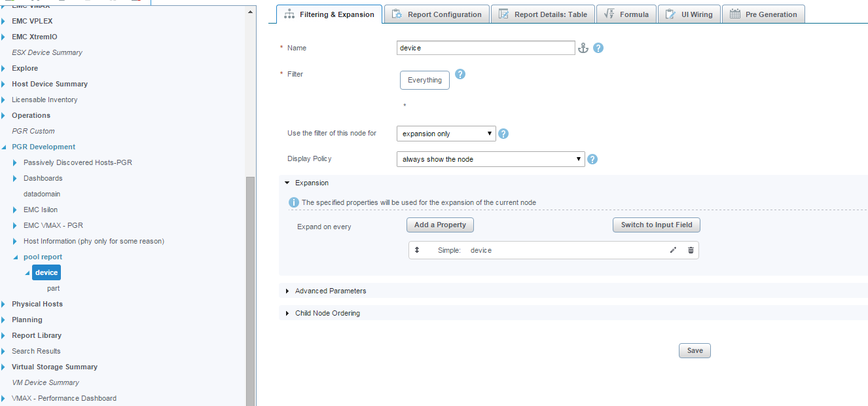Expand Advanced Parameters section
The height and width of the screenshot is (406, 868).
[x=287, y=291]
